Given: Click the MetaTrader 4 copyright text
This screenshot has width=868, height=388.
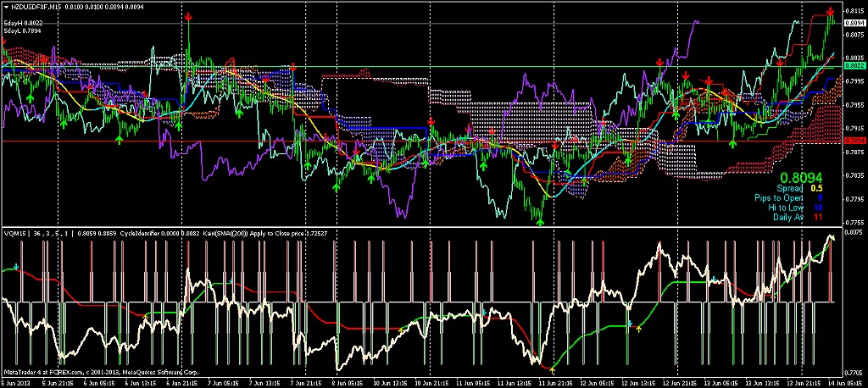Looking at the screenshot, I should pos(100,372).
